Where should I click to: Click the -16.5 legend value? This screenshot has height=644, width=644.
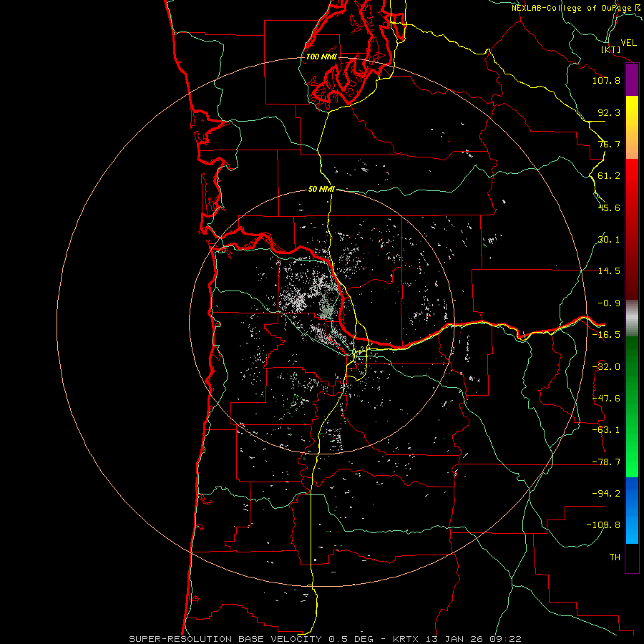coord(606,335)
